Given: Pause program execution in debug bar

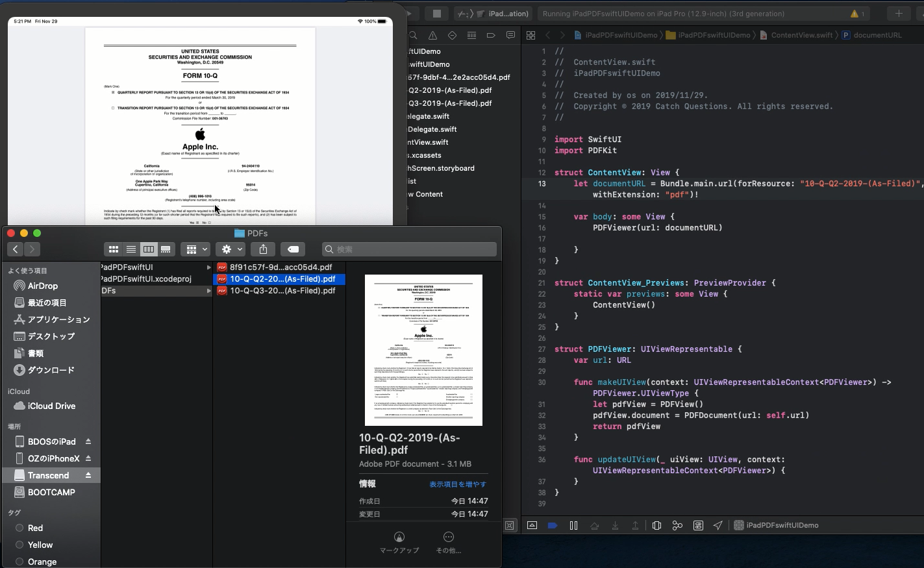Looking at the screenshot, I should tap(573, 525).
